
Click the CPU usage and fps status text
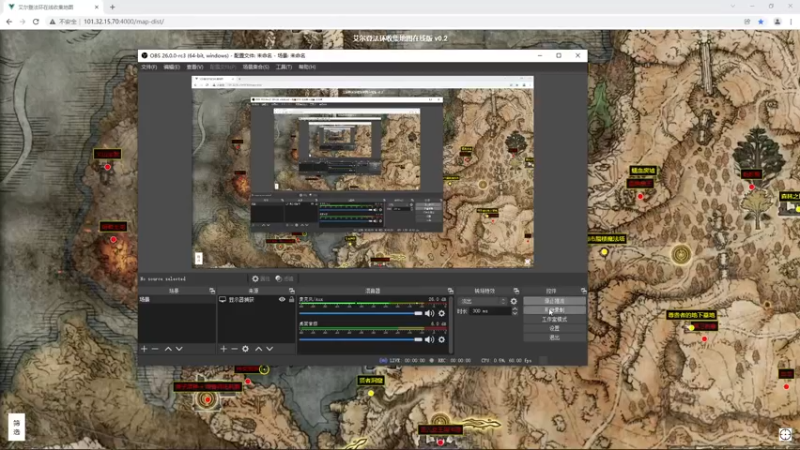tap(506, 360)
